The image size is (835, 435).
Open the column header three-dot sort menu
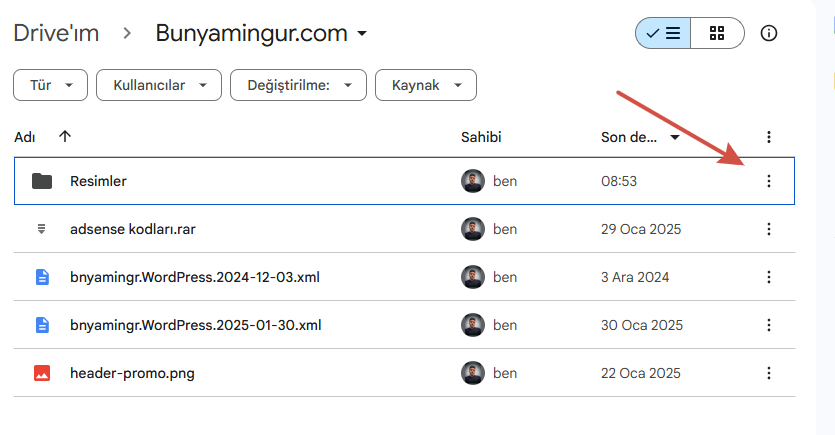point(768,137)
